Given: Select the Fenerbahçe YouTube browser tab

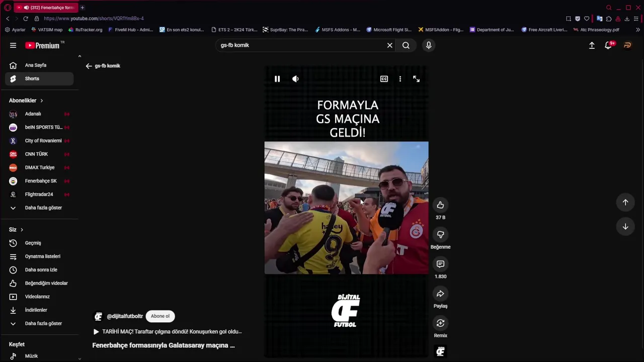Looking at the screenshot, I should point(45,8).
